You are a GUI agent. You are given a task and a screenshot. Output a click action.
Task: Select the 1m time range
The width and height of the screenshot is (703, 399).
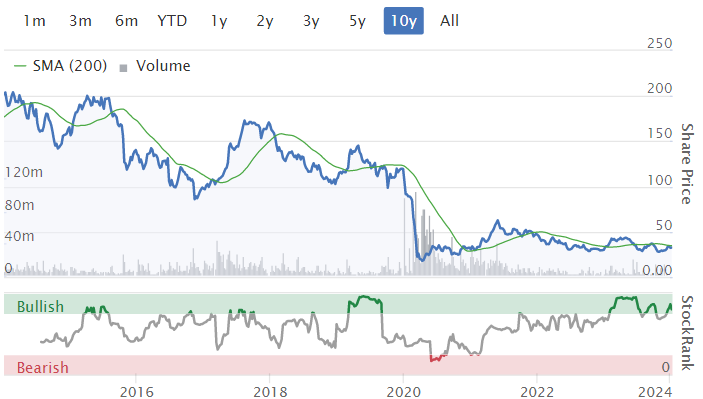point(35,21)
